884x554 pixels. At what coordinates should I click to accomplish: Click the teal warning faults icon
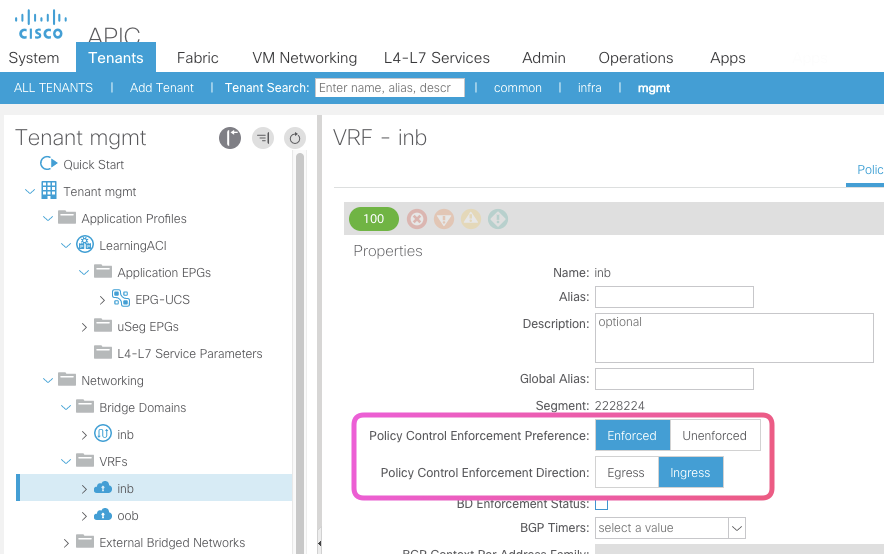click(498, 219)
